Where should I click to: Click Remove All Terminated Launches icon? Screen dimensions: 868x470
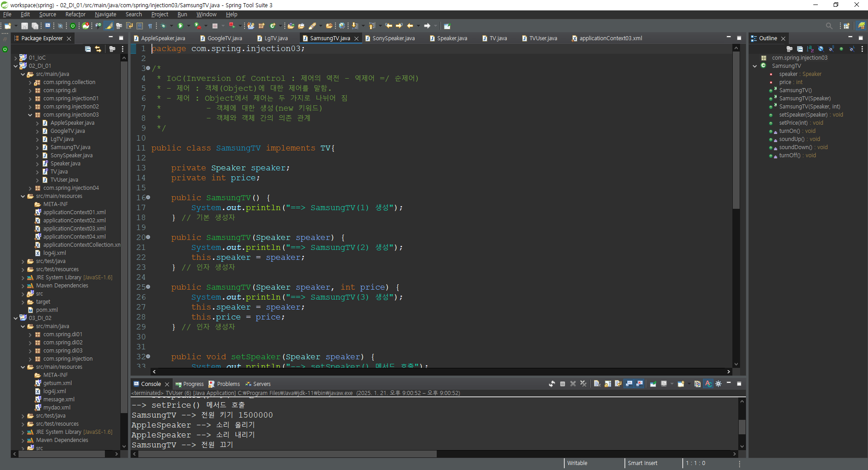pyautogui.click(x=583, y=384)
